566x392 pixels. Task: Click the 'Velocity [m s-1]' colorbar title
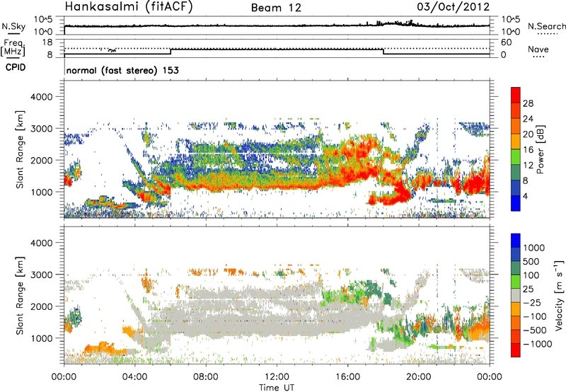click(559, 295)
